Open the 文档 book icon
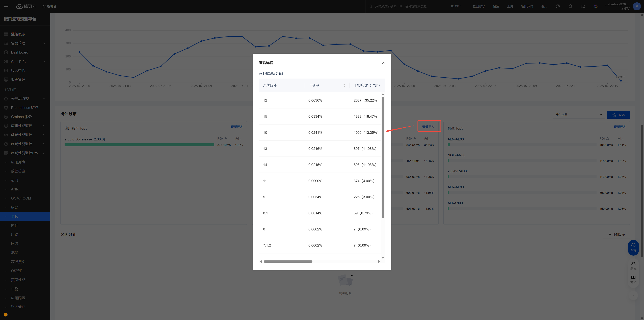Viewport: 644px width, 320px height. click(x=633, y=279)
